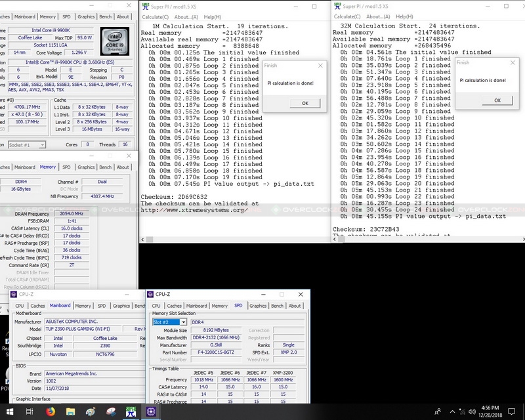Screen dimensions: 525x420
Task: Open Memory tab in top CPU-Z window
Action: coord(47,17)
